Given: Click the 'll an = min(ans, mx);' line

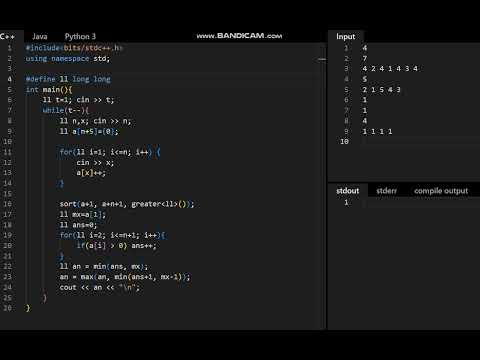Looking at the screenshot, I should pos(104,266).
